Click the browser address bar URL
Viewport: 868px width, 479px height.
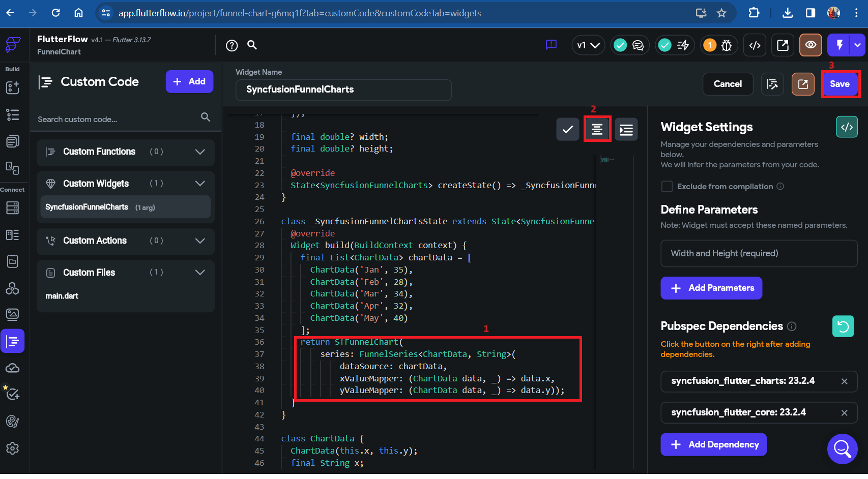click(300, 13)
